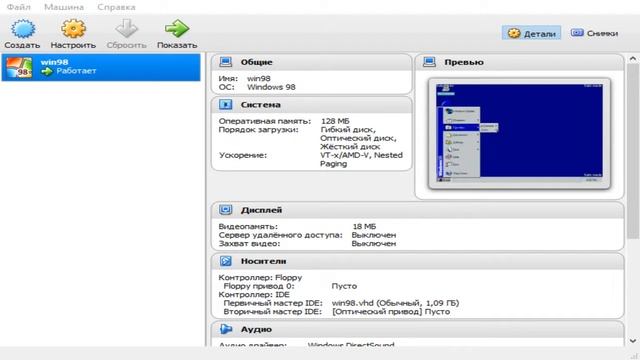Screen dimensions: 640x360
Task: Click the win98 VM preview thumbnail
Action: [x=519, y=133]
